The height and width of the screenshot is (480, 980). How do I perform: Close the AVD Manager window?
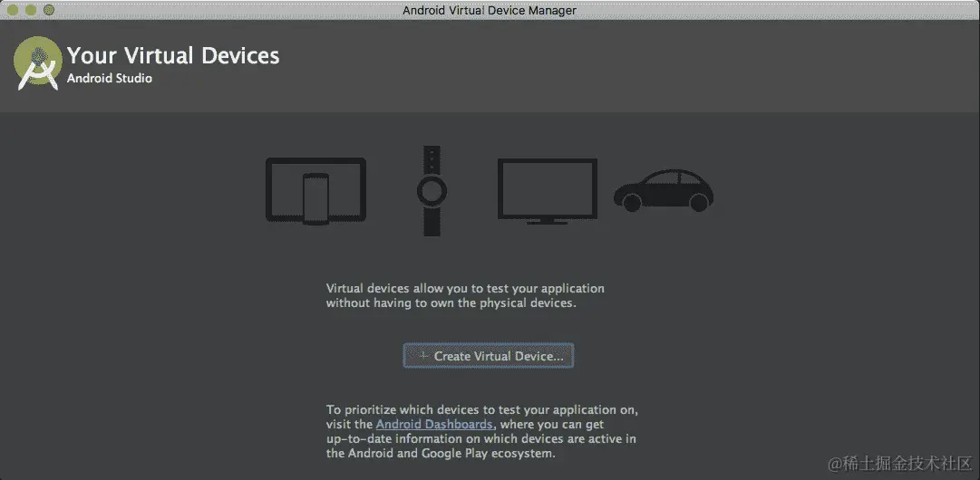[13, 10]
